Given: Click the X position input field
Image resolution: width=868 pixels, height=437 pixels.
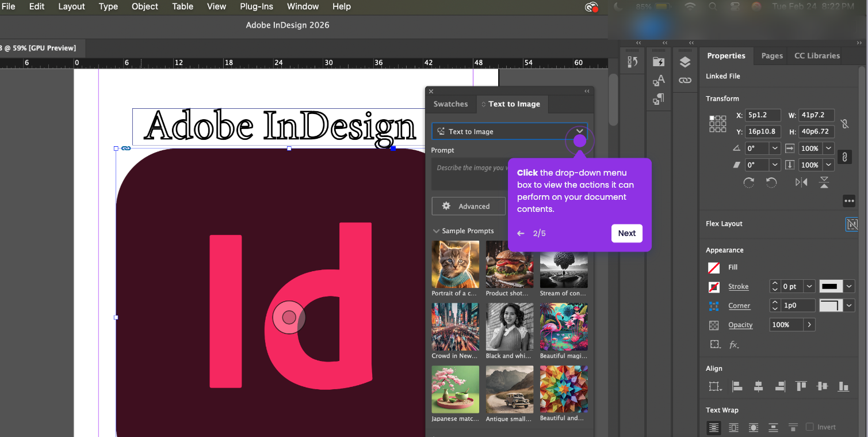Looking at the screenshot, I should pyautogui.click(x=763, y=115).
